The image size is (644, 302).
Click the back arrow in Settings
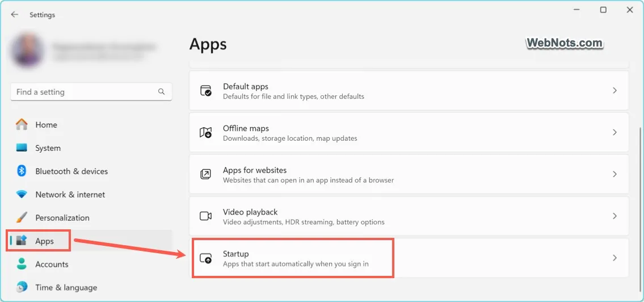[15, 14]
